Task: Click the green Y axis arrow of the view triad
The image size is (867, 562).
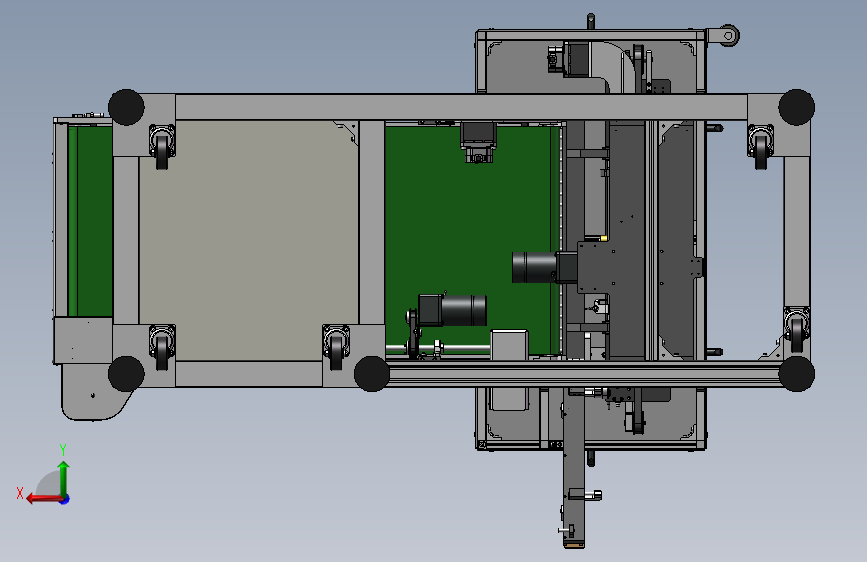Action: [x=64, y=478]
